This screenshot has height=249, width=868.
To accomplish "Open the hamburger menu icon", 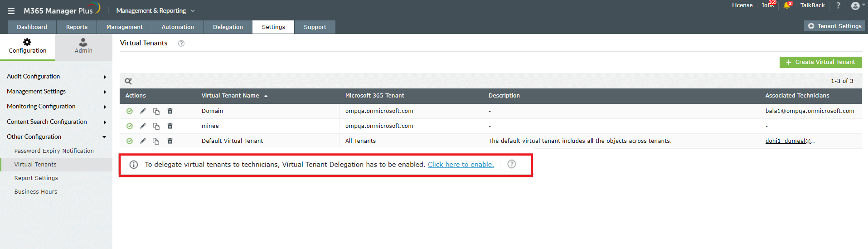I will pos(11,11).
